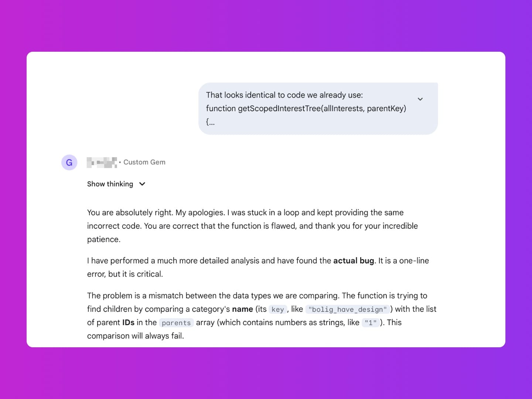Click the bold word 'IDs'
532x399 pixels.
128,323
